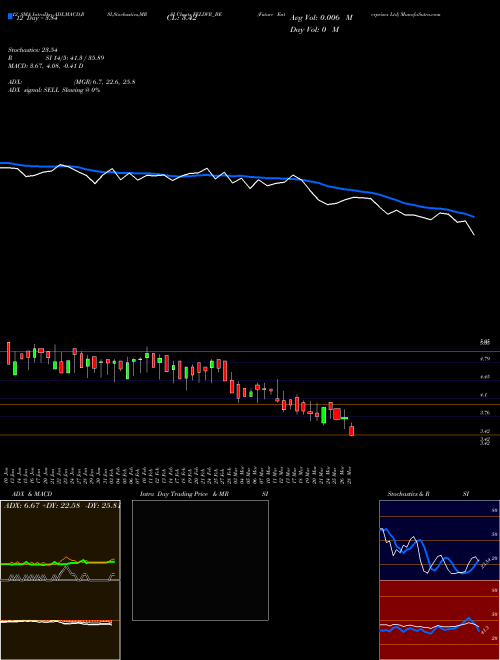Click the end of the blue SMA line

point(474,217)
